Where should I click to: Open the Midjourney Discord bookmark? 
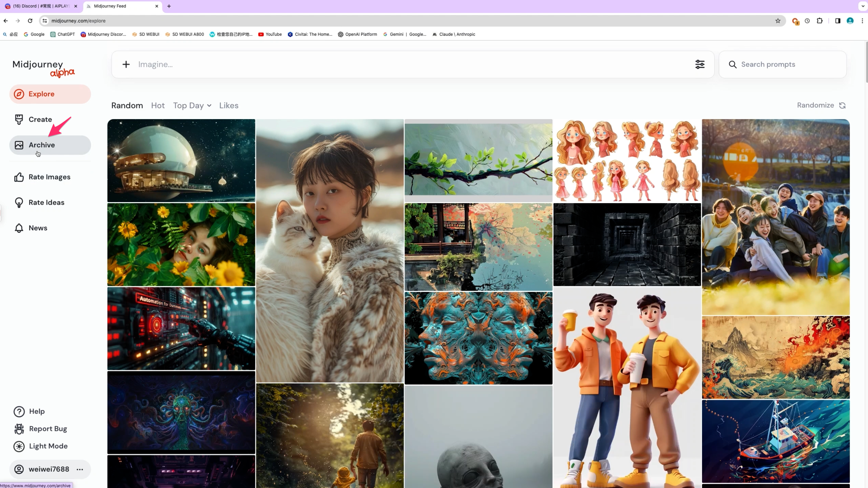click(x=104, y=34)
